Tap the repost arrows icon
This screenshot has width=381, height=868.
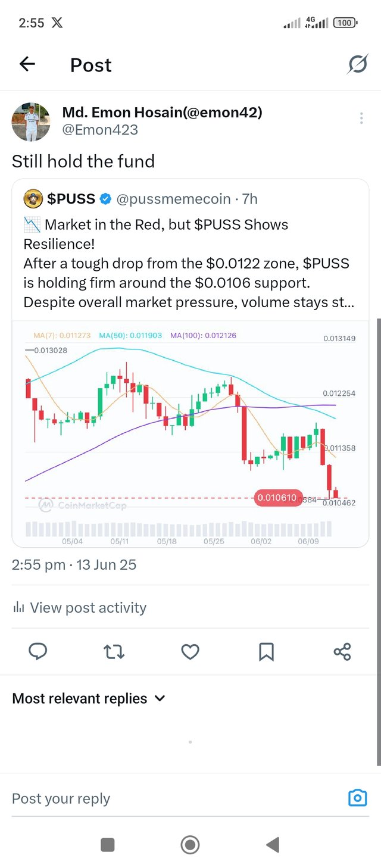pyautogui.click(x=114, y=652)
